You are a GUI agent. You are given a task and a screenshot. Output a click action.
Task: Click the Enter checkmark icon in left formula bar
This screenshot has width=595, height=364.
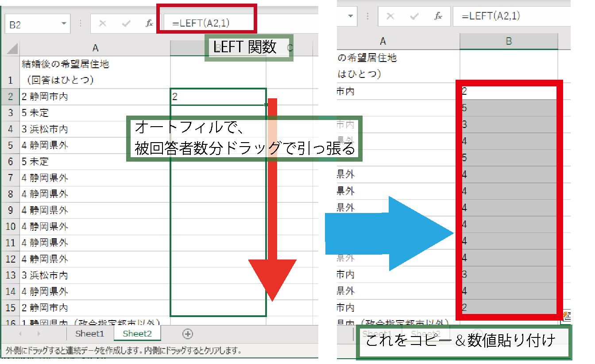click(x=126, y=24)
